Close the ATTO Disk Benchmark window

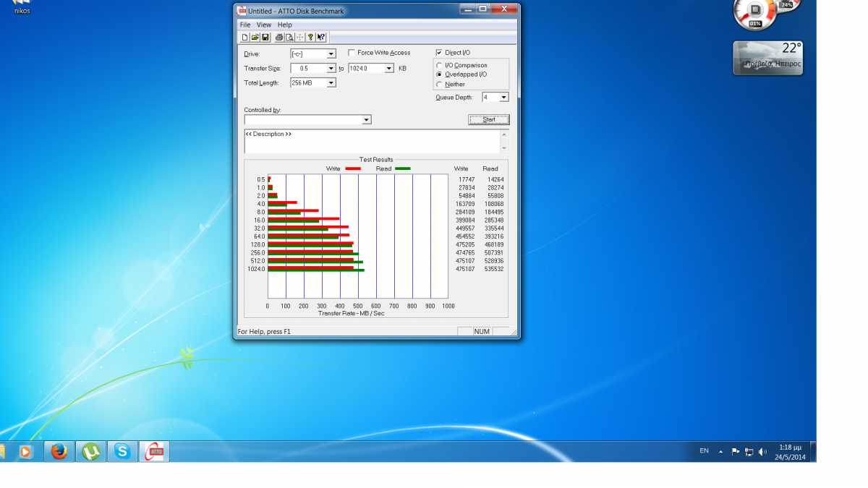pos(503,9)
